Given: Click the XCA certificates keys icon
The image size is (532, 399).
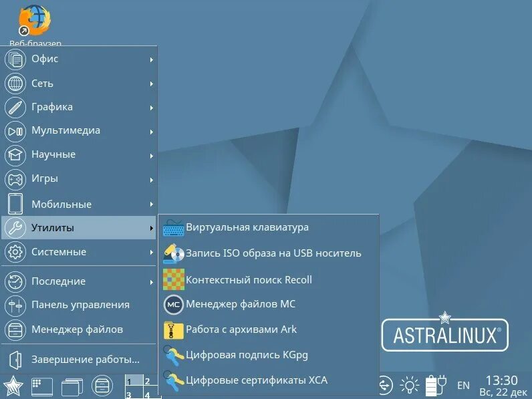Looking at the screenshot, I should (x=172, y=381).
